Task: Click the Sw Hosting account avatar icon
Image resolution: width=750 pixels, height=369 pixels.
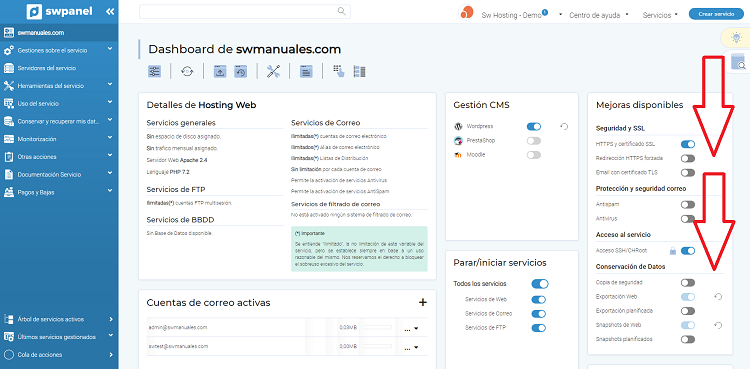Action: click(466, 13)
